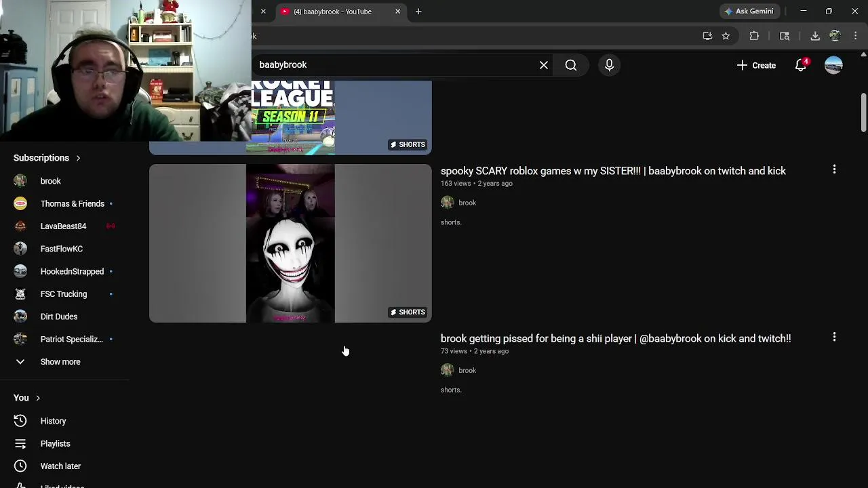The height and width of the screenshot is (488, 868).
Task: Open the Create menu
Action: (756, 65)
